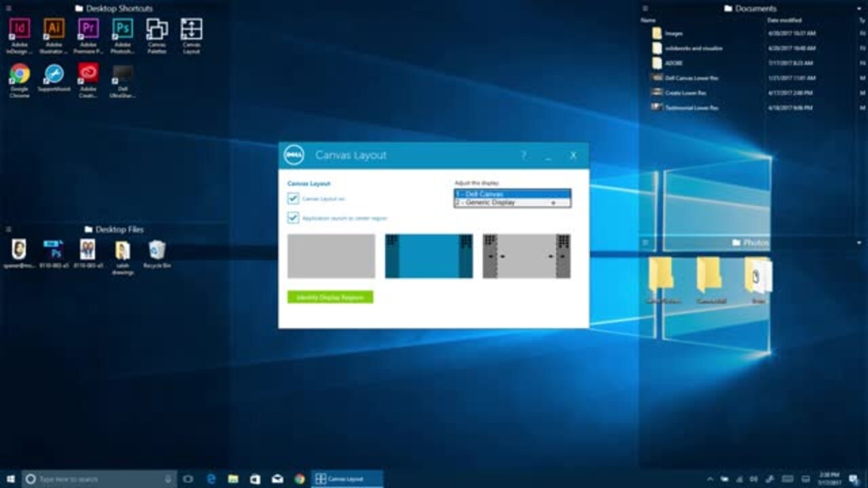The width and height of the screenshot is (868, 488).
Task: Open Windows Start menu
Action: click(11, 479)
